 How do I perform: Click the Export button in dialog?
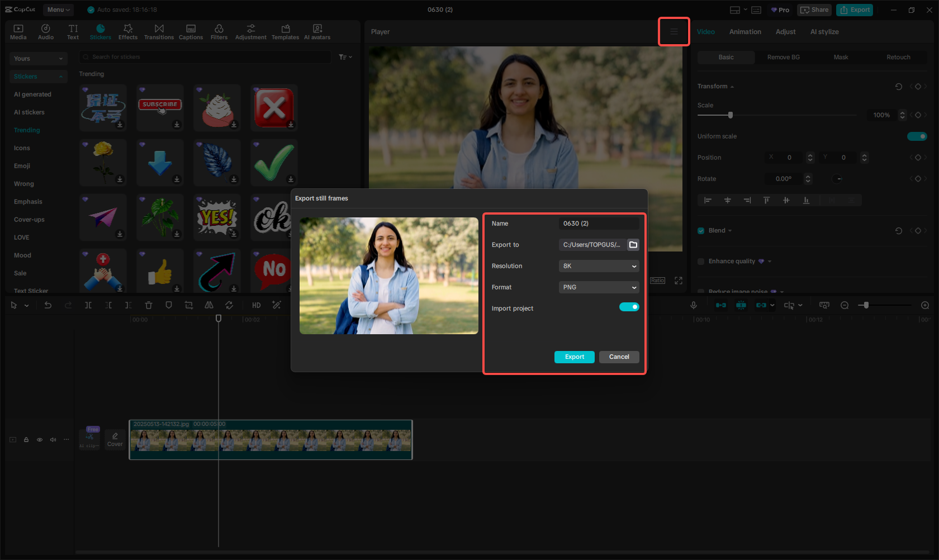574,357
